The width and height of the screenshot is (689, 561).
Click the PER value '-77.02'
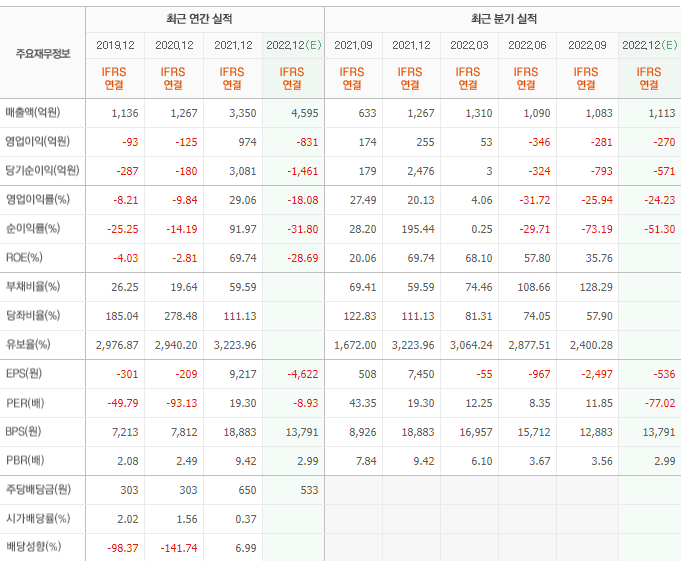(660, 403)
